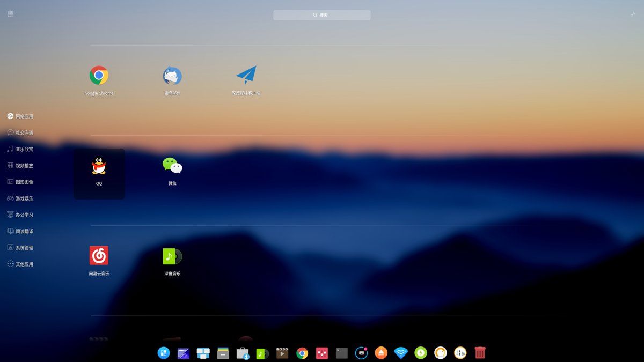Open Deepin Music (深度音乐) in app grid
Screen dimensions: 644x362
tap(172, 256)
